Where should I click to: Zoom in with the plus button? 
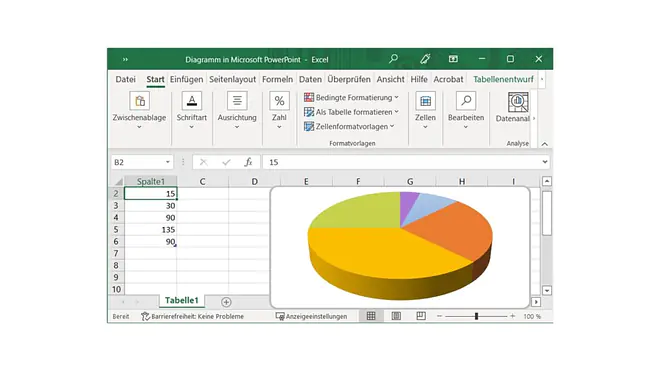(512, 316)
